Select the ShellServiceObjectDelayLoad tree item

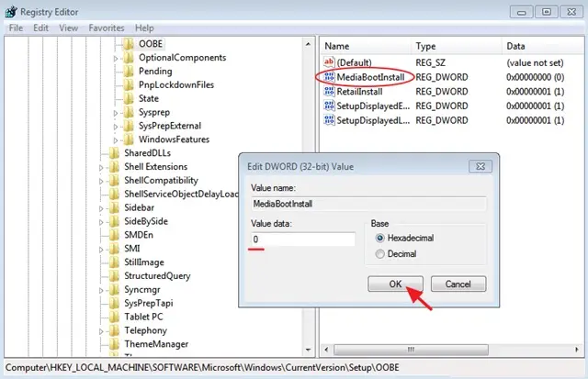pyautogui.click(x=181, y=194)
